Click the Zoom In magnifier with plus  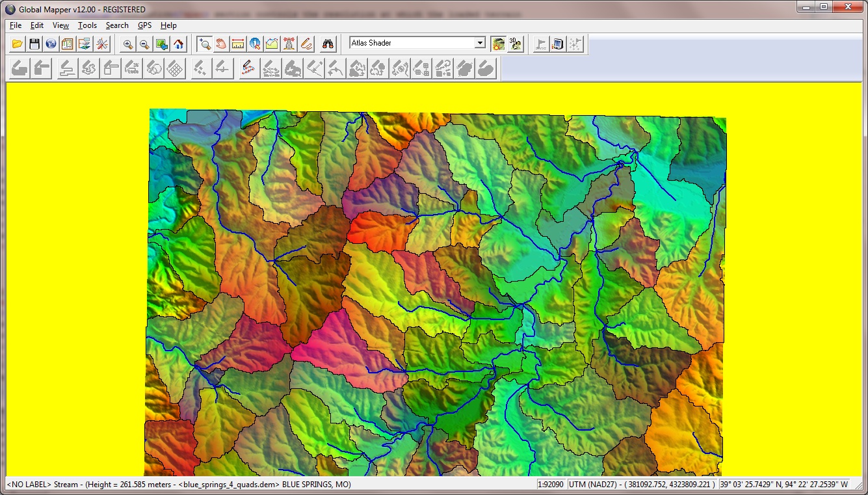click(128, 44)
